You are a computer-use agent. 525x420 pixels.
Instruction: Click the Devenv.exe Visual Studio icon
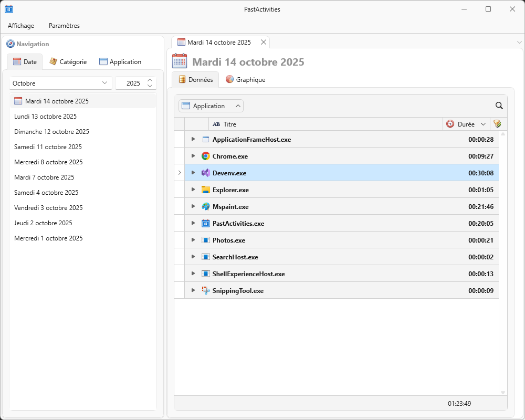(x=206, y=173)
